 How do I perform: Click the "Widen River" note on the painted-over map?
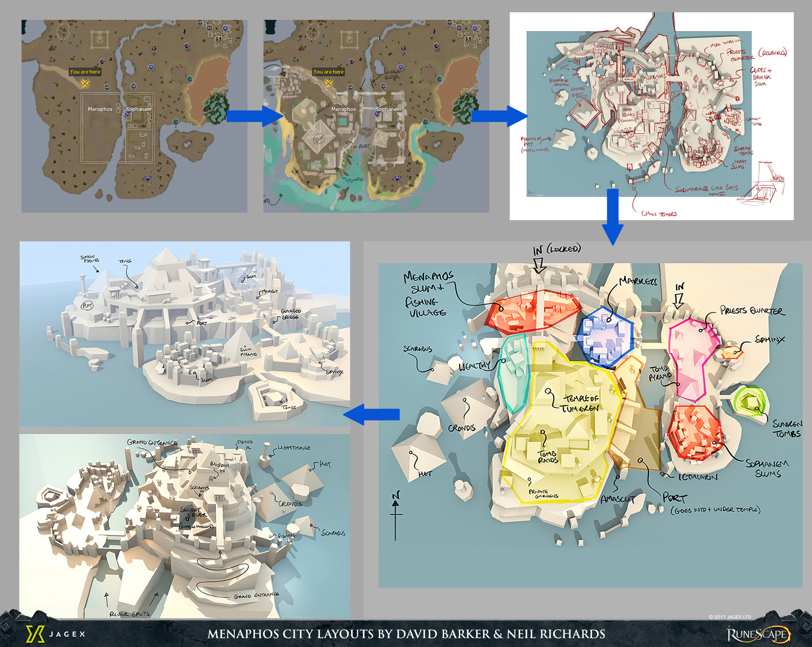(392, 74)
